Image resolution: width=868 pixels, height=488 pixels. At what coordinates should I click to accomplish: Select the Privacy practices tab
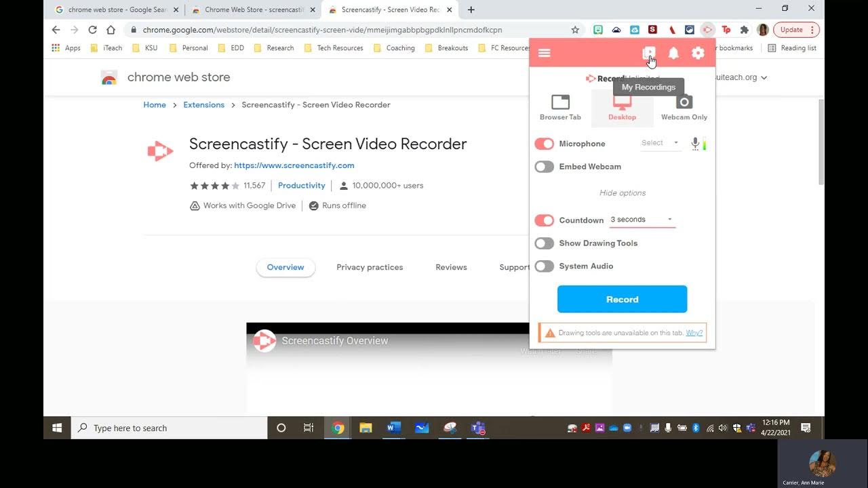pos(370,267)
